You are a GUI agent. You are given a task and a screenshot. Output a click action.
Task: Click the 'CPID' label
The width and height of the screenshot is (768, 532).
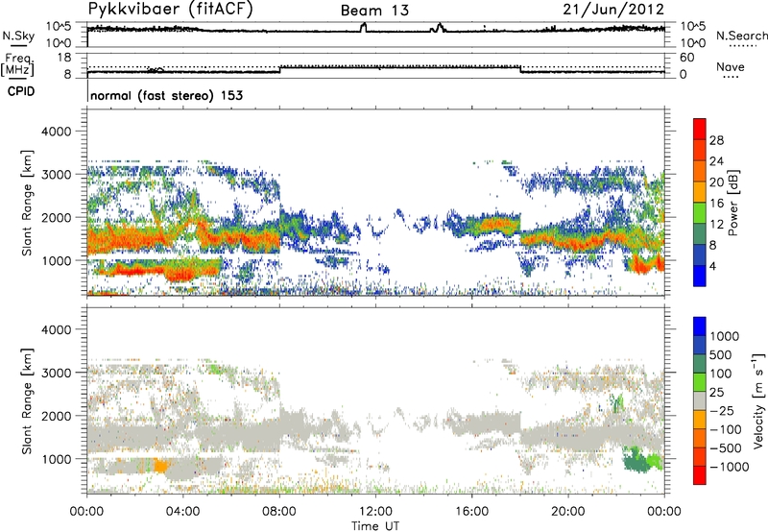pos(21,91)
